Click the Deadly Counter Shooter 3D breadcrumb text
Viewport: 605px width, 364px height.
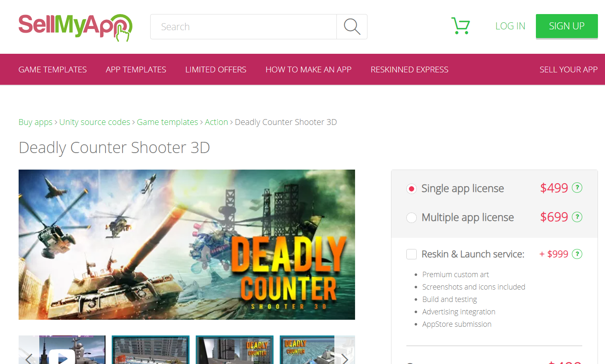point(286,122)
